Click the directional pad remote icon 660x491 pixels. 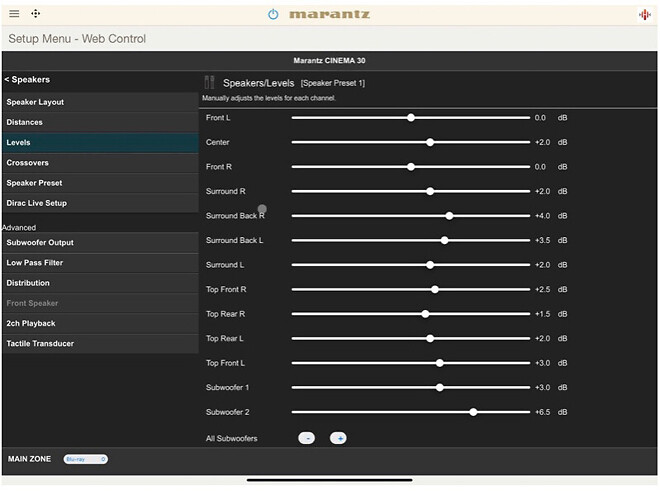36,14
